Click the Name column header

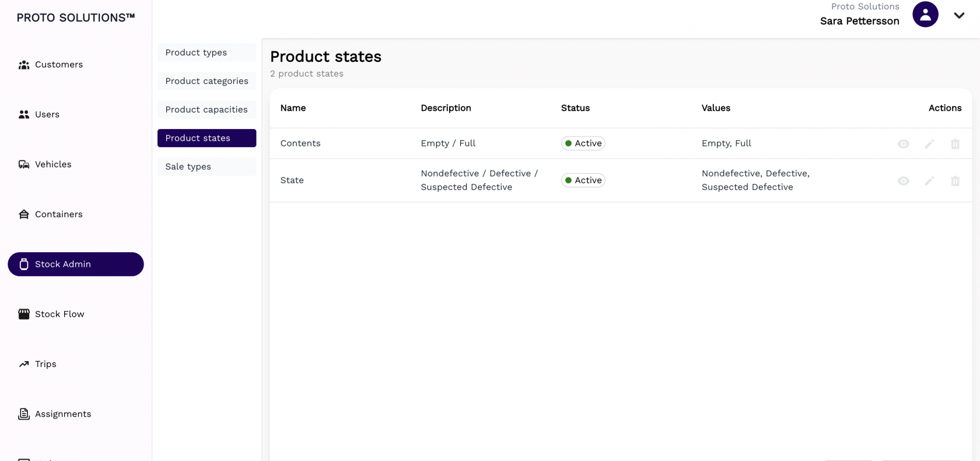(293, 108)
